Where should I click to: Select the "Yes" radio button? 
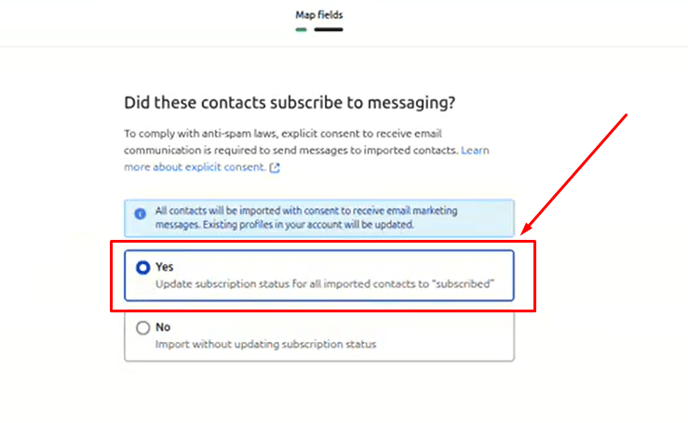143,267
